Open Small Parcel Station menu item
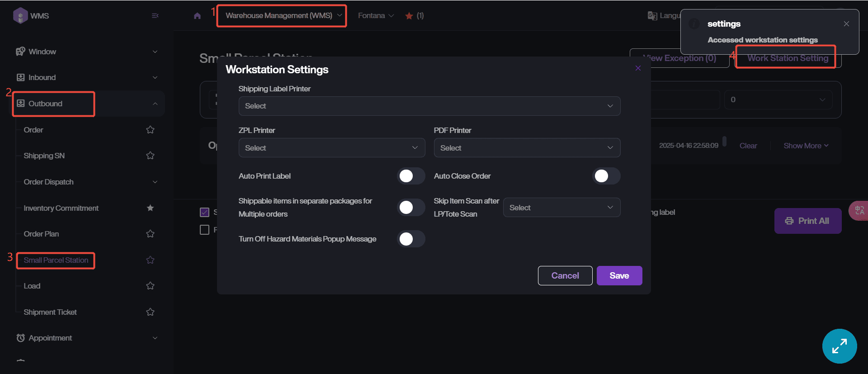 (x=56, y=260)
